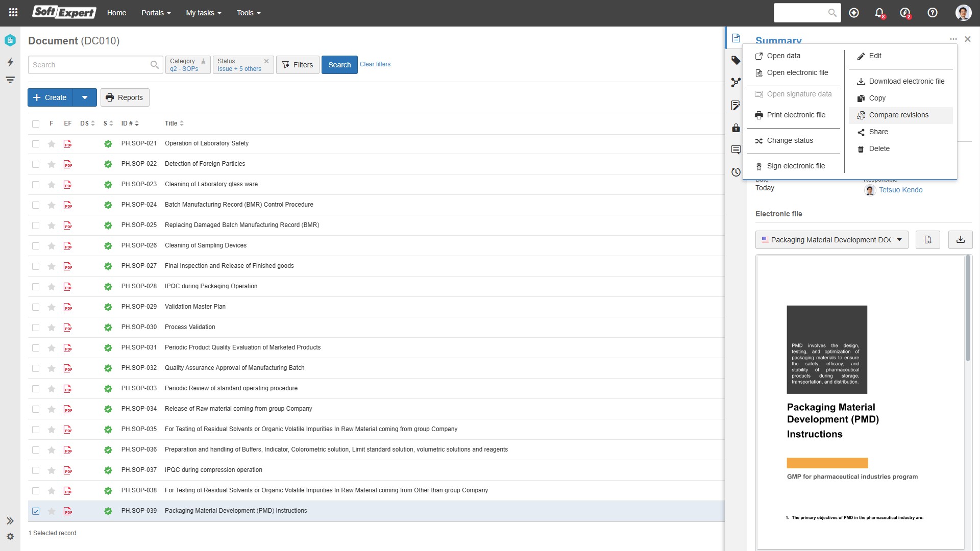Expand the Portals dropdown menu

pyautogui.click(x=156, y=13)
